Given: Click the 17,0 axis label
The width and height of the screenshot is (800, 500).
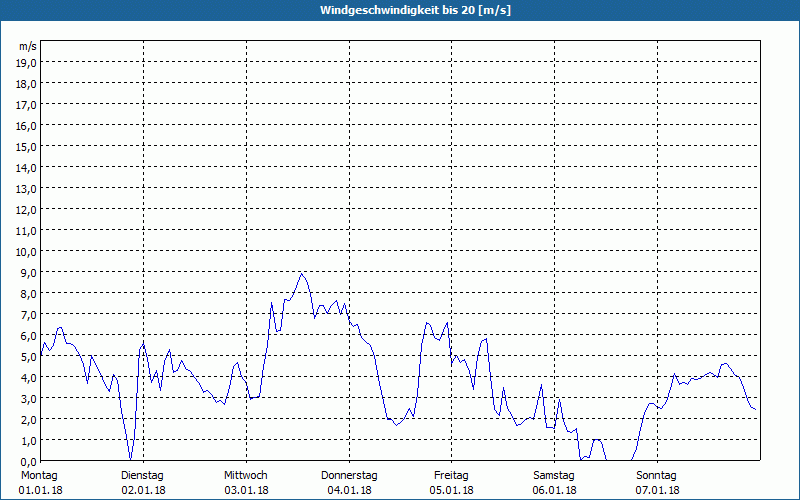Looking at the screenshot, I should click(x=26, y=105).
